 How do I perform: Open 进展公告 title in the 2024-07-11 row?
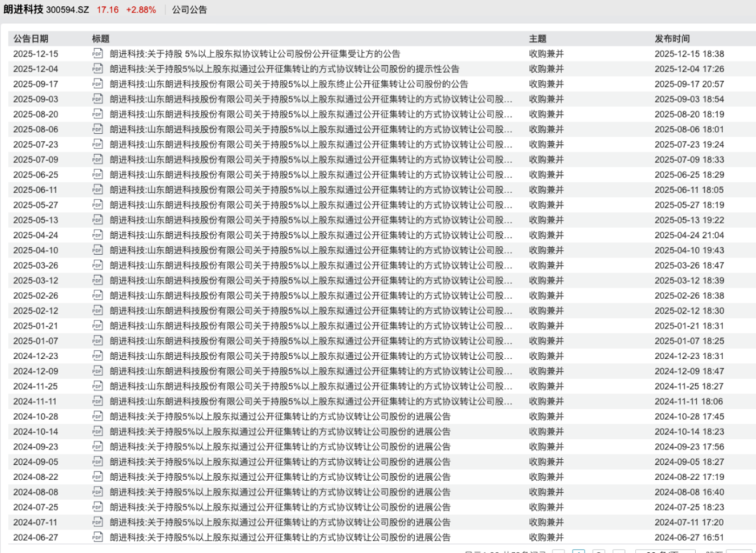pyautogui.click(x=280, y=521)
